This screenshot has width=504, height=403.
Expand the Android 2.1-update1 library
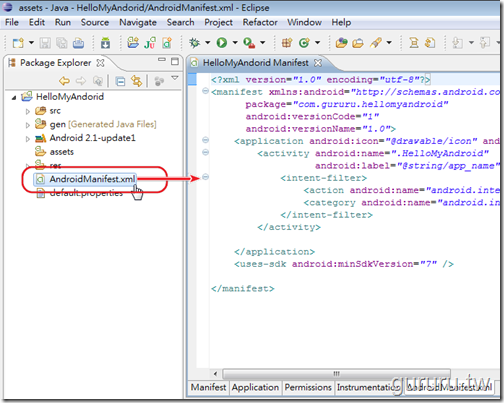point(28,139)
